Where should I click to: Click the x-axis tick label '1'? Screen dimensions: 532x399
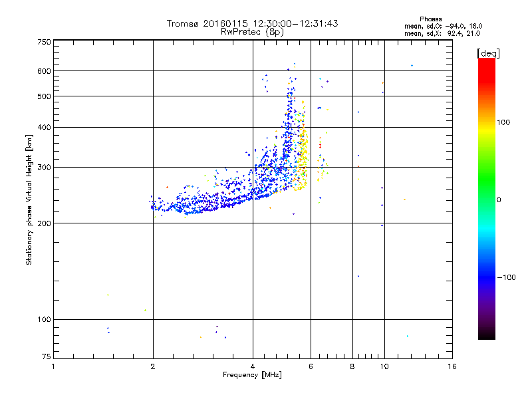[53, 366]
